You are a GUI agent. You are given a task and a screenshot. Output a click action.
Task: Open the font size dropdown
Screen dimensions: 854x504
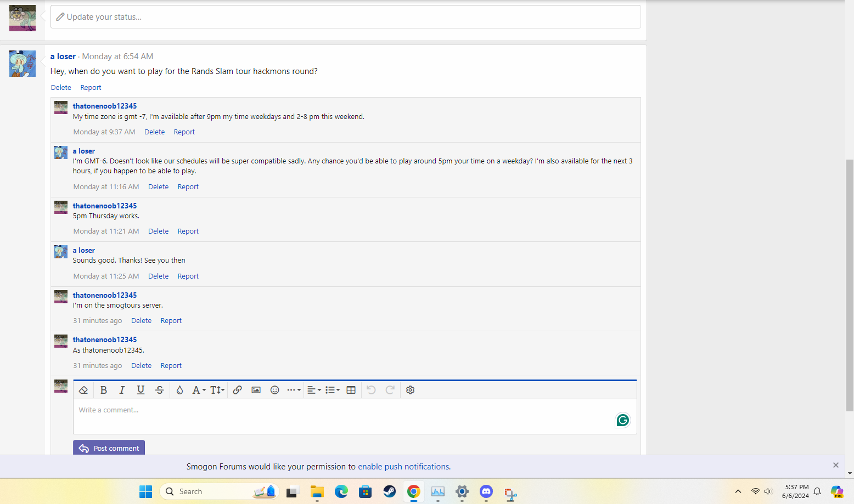point(217,390)
